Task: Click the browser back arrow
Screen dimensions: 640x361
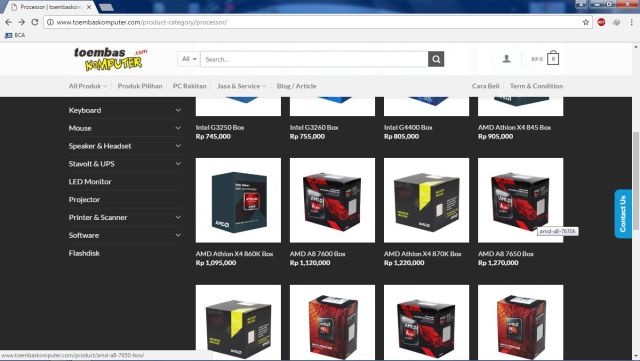Action: [x=8, y=22]
